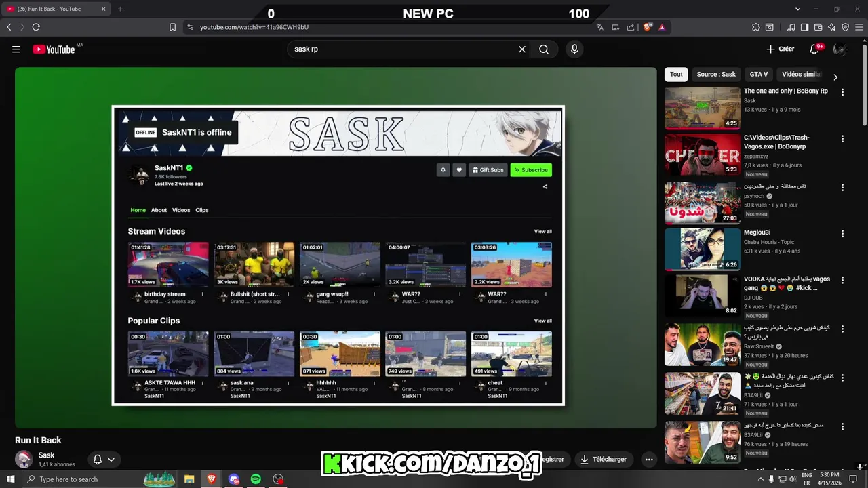Open the account avatar menu
The height and width of the screenshot is (488, 868).
(840, 49)
